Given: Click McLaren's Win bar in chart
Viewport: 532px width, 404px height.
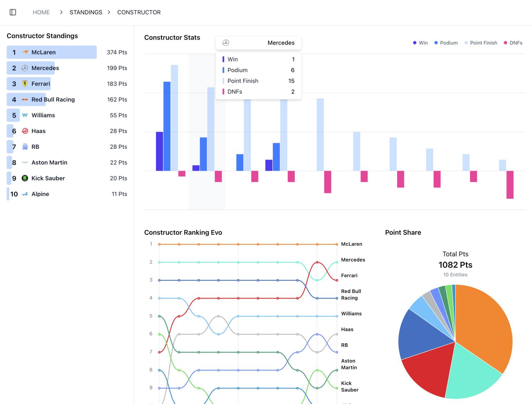Looking at the screenshot, I should pos(159,151).
